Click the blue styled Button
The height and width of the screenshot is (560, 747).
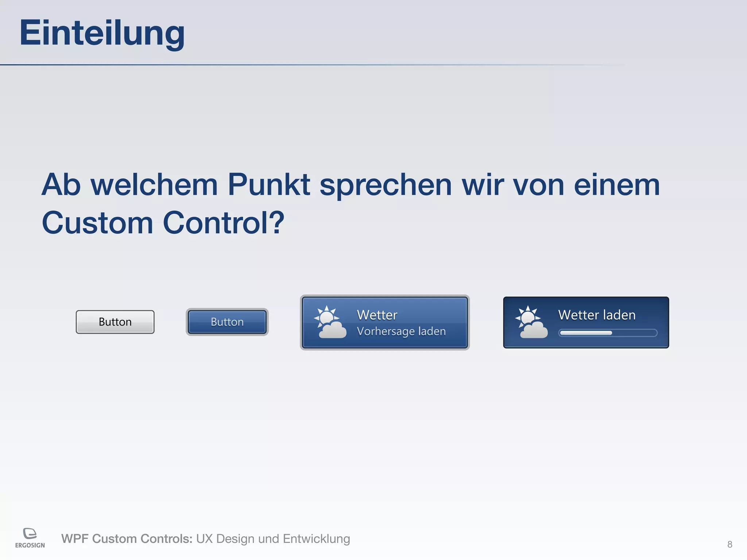(227, 322)
